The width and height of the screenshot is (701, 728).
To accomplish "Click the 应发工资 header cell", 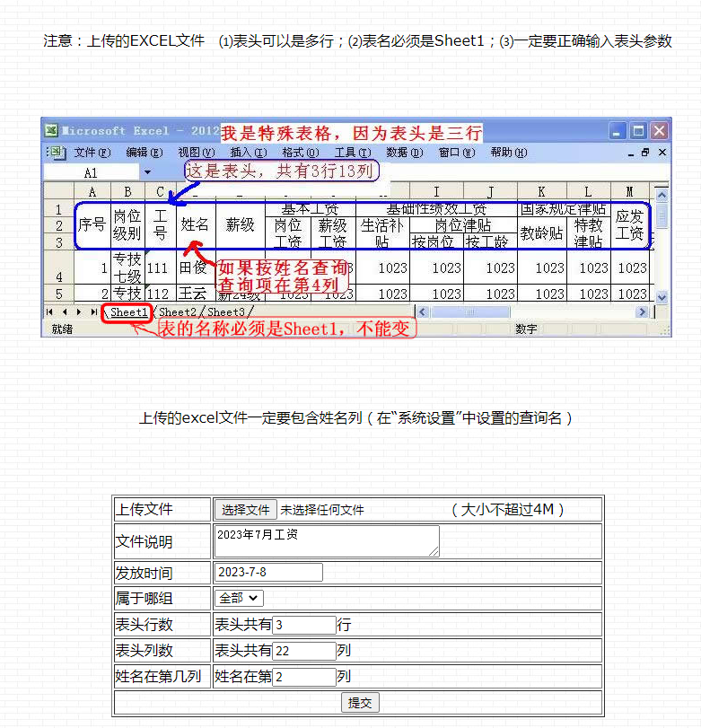I will 630,224.
